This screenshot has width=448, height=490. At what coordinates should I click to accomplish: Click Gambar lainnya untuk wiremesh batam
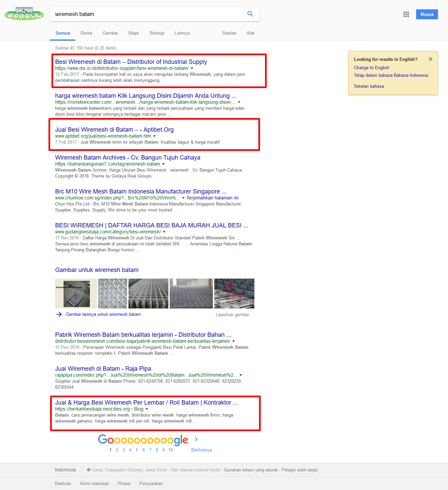tap(103, 314)
